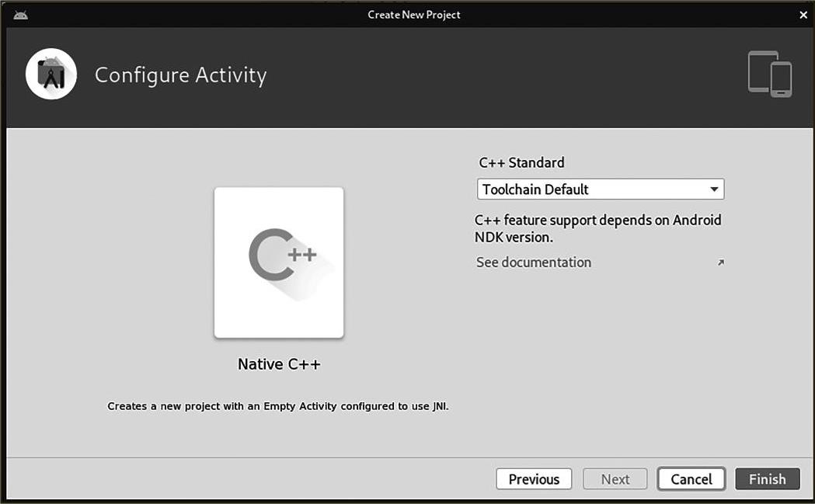Image resolution: width=815 pixels, height=504 pixels.
Task: Close the Create New Project dialog
Action: pyautogui.click(x=803, y=15)
